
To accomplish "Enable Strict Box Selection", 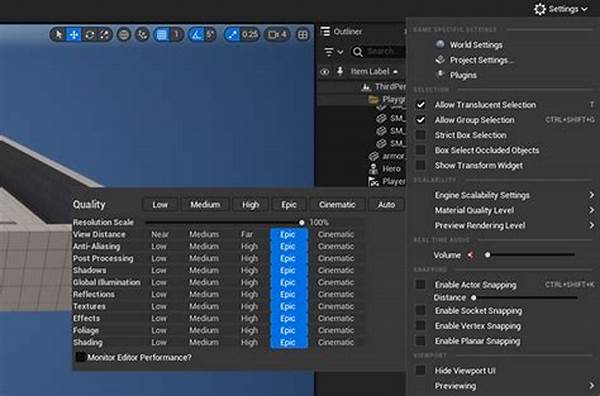I will 421,135.
